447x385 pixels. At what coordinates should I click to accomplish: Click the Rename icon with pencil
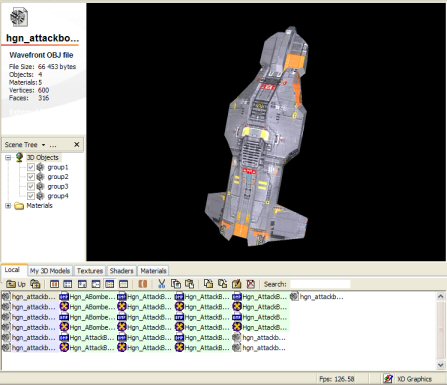237,284
